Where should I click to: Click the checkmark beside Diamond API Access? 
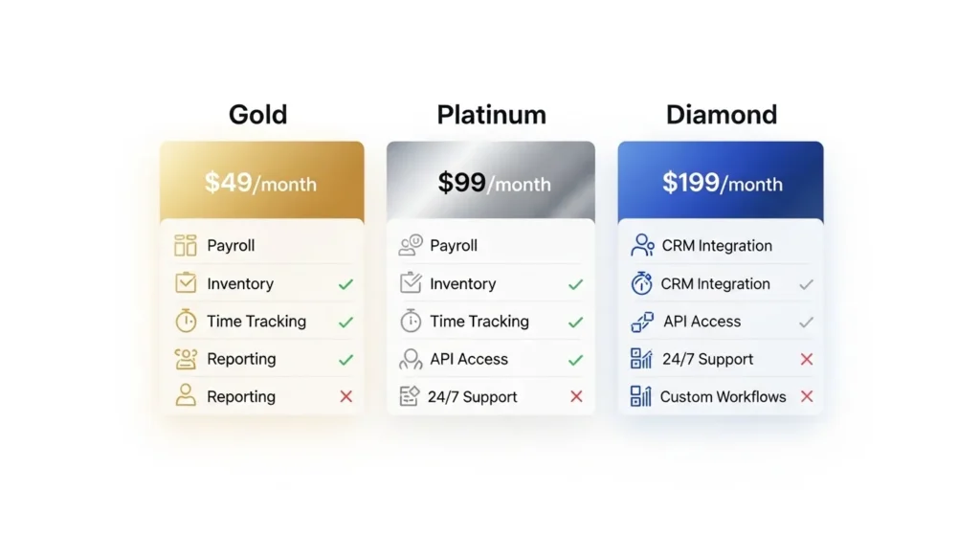click(806, 323)
